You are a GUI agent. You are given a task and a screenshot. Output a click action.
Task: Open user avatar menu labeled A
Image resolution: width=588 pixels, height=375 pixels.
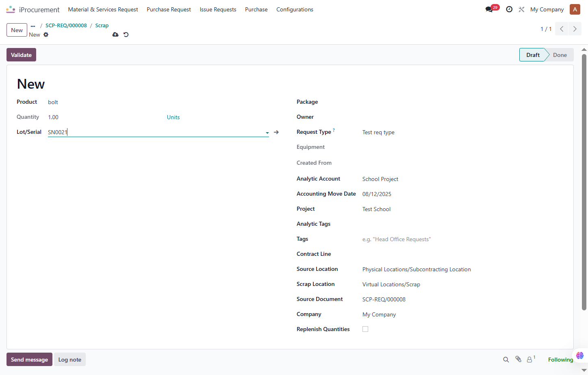point(575,9)
